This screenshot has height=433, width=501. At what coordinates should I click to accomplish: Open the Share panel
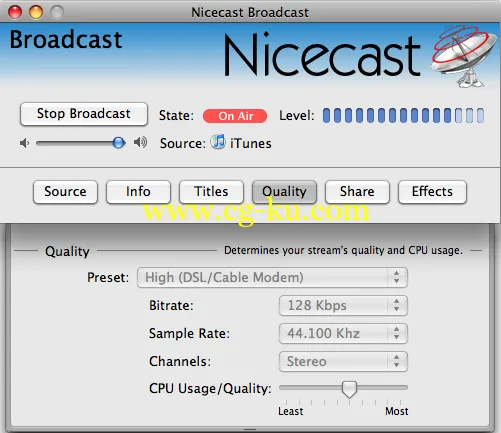coord(357,192)
